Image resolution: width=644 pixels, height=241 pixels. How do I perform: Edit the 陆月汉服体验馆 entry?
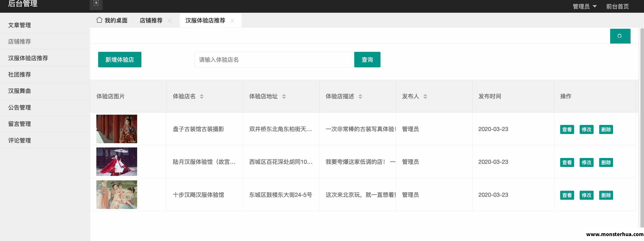click(x=586, y=162)
